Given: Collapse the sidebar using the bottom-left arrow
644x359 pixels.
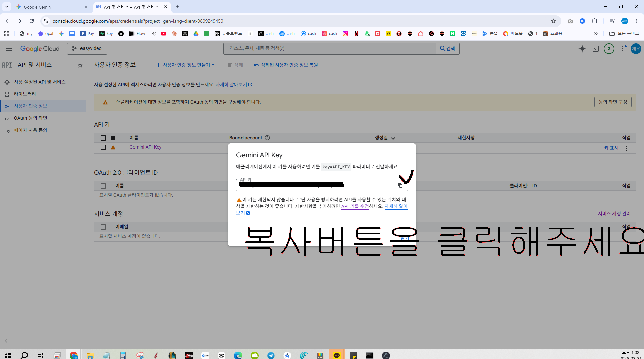Looking at the screenshot, I should pos(7,341).
